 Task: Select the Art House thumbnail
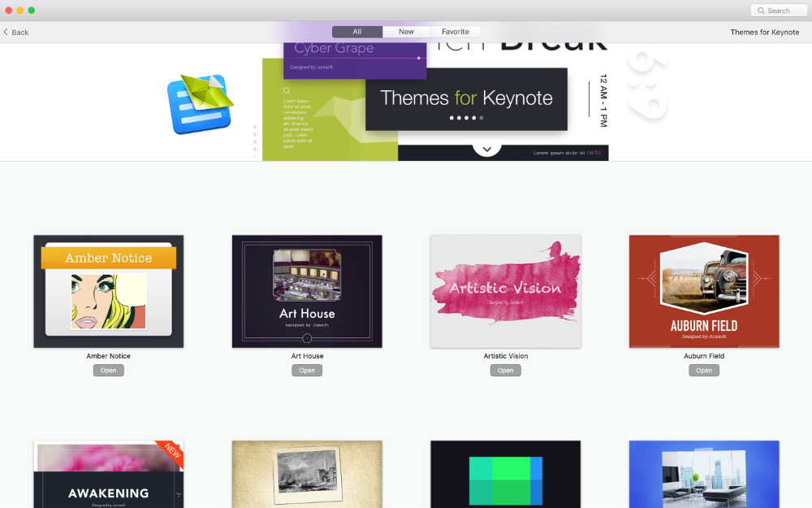pos(307,291)
